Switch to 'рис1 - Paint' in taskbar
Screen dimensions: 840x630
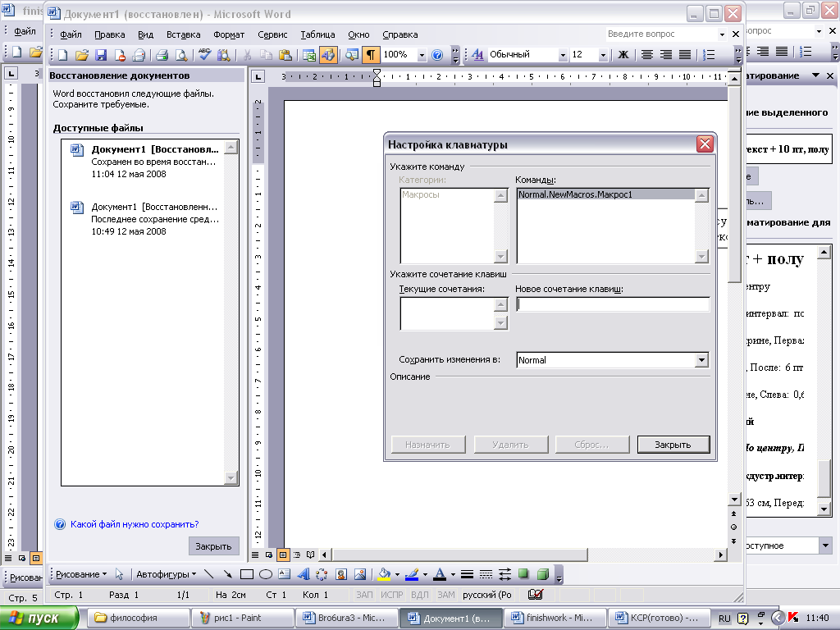pyautogui.click(x=243, y=618)
